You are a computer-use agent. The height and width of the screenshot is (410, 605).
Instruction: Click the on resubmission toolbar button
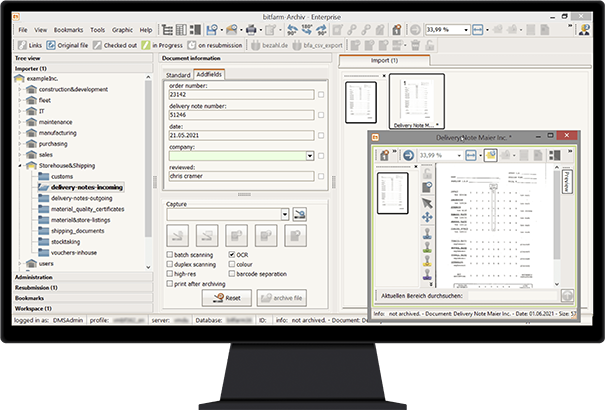(x=215, y=45)
